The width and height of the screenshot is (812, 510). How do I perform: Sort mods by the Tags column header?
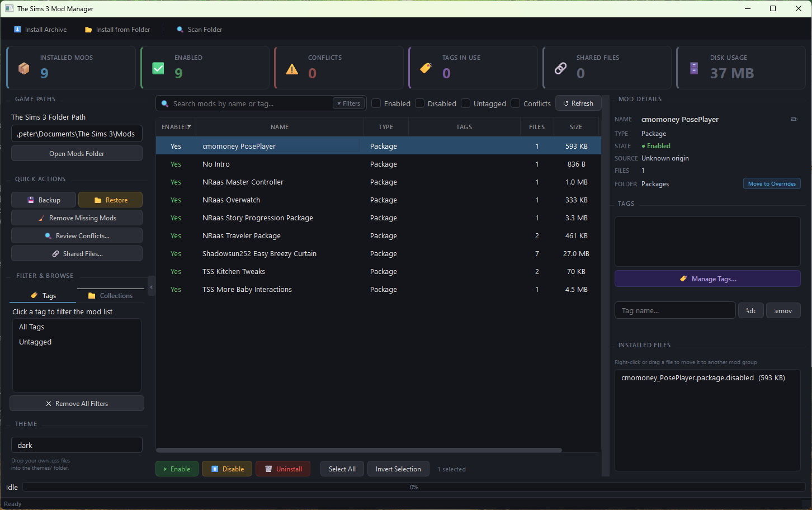click(x=464, y=127)
